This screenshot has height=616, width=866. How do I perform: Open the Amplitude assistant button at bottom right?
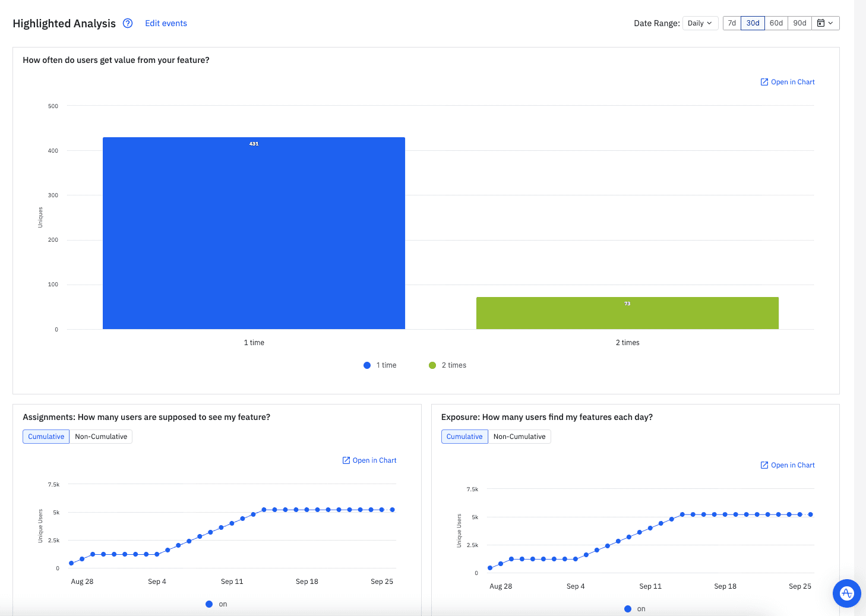point(846,593)
